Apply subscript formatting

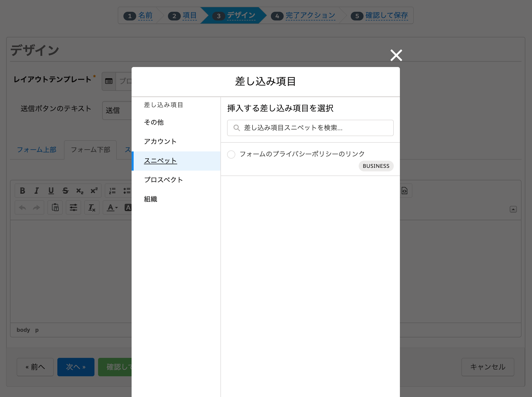80,191
